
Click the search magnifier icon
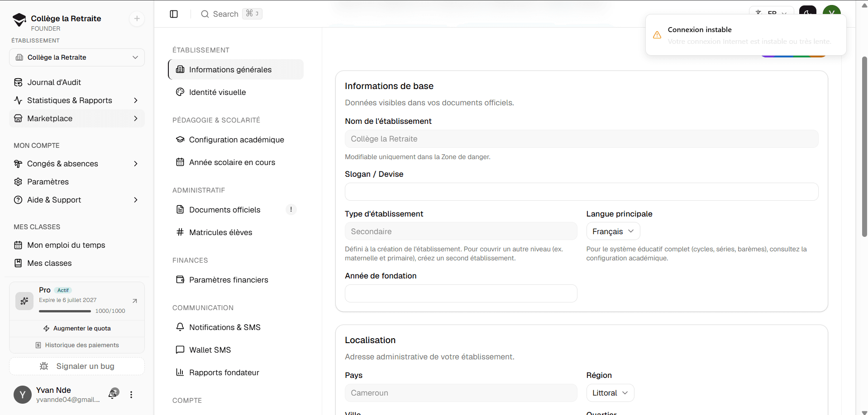[205, 14]
